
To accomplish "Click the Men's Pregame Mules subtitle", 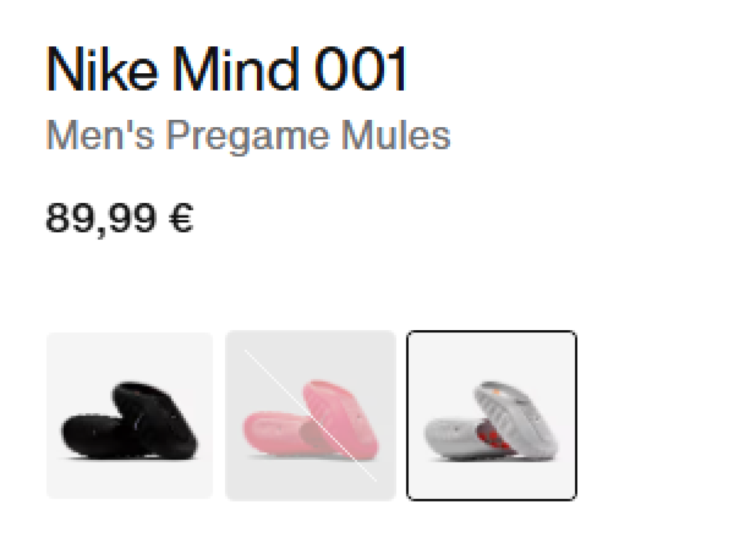I will 248,136.
